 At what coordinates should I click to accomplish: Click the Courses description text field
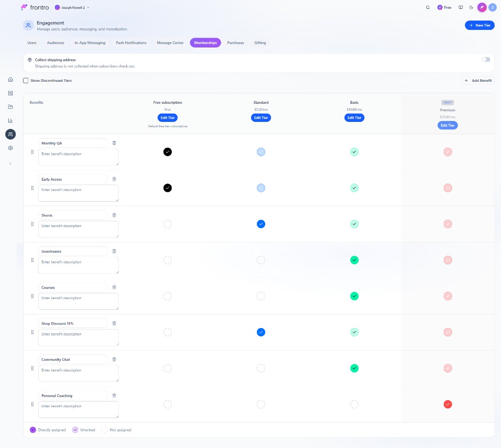pyautogui.click(x=78, y=301)
